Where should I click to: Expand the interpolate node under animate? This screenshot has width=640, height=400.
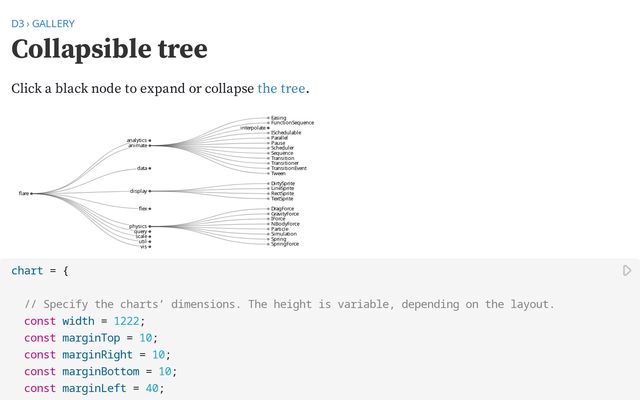pos(268,128)
